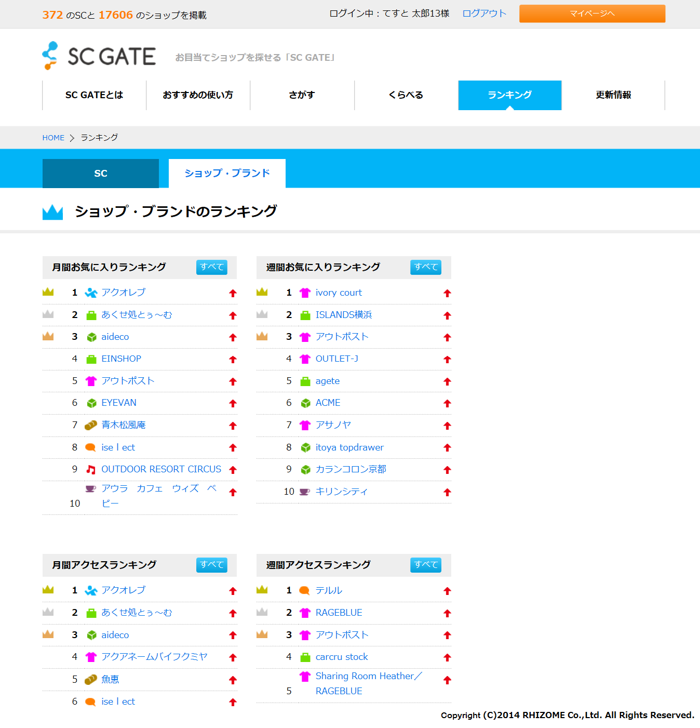Screen dimensions: 700x728
Task: Show all of 月間お気に入りランキング
Action: tap(212, 267)
